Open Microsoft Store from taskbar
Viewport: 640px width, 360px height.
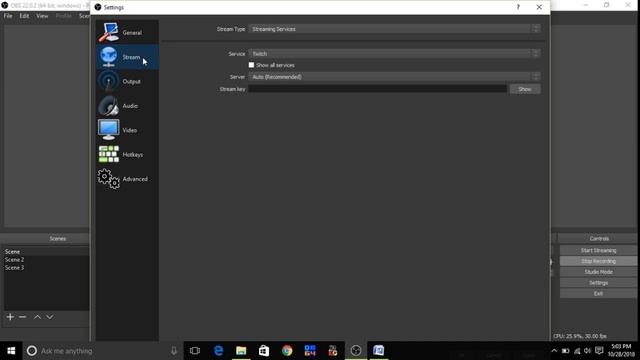point(264,351)
